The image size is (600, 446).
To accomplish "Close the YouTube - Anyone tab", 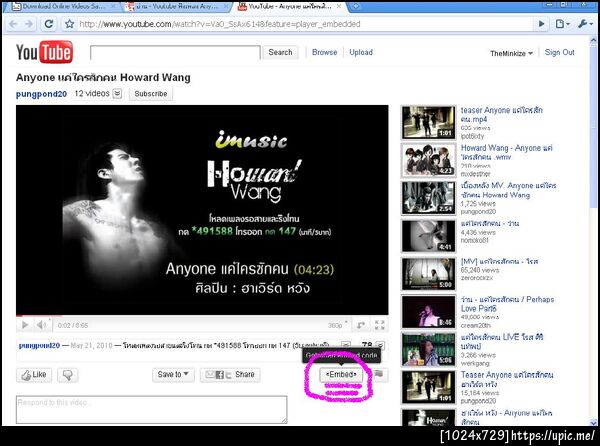I will 339,7.
